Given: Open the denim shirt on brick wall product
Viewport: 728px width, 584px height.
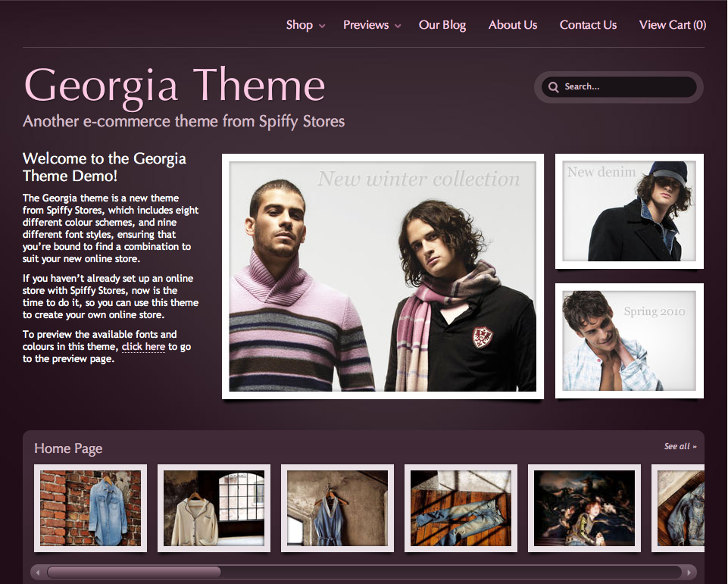Looking at the screenshot, I should [91, 508].
